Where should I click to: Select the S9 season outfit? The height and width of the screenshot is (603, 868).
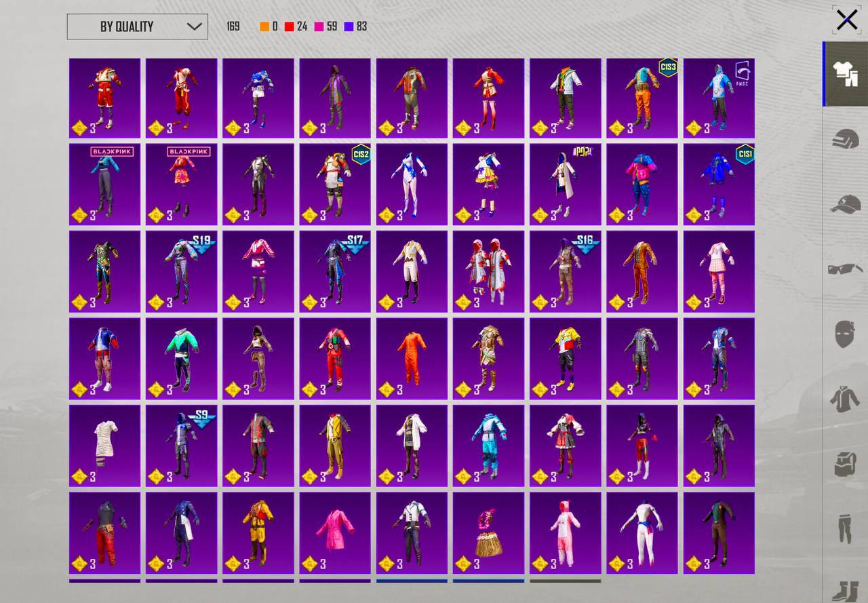pyautogui.click(x=182, y=446)
